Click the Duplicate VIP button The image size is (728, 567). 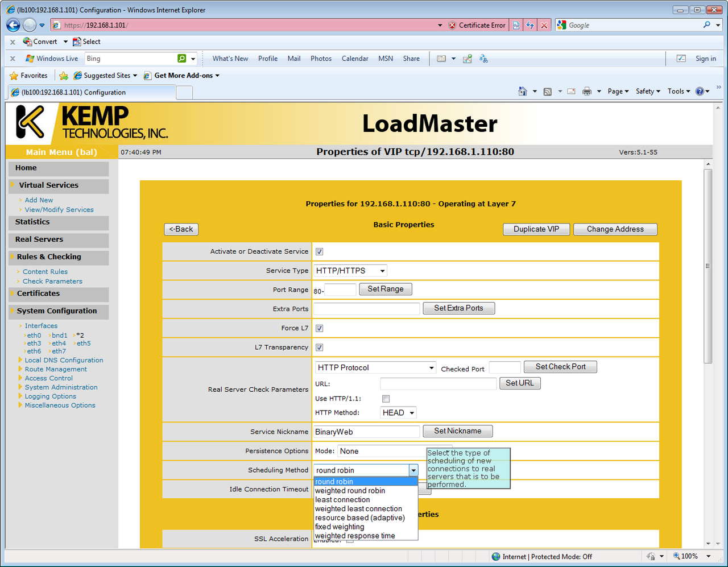536,229
